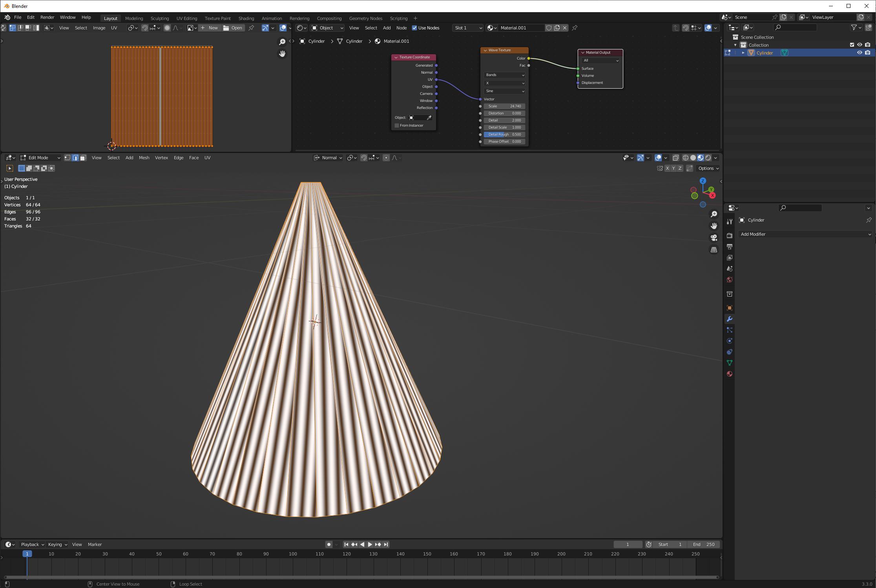Disable Cylinder in renders via camera icon

pos(868,53)
